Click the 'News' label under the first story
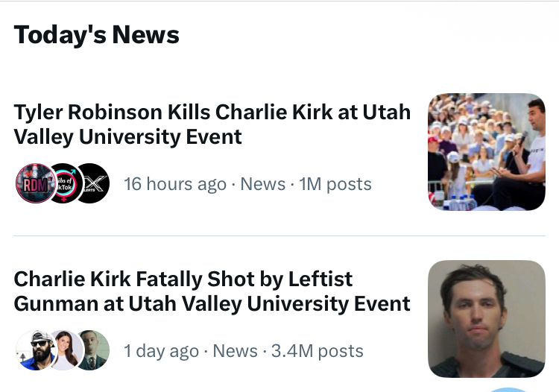The width and height of the screenshot is (559, 392). click(x=263, y=184)
